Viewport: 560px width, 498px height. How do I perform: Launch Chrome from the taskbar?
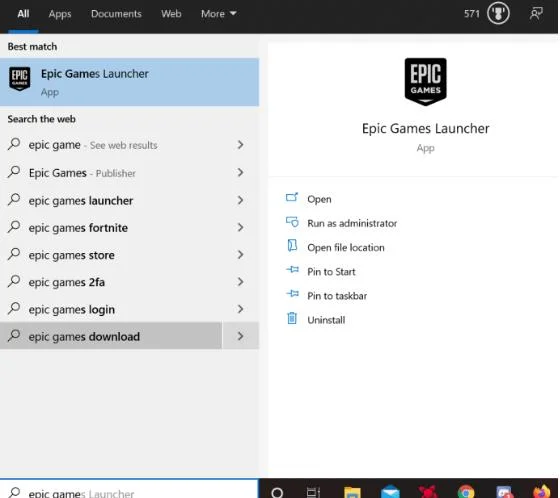coord(466,492)
